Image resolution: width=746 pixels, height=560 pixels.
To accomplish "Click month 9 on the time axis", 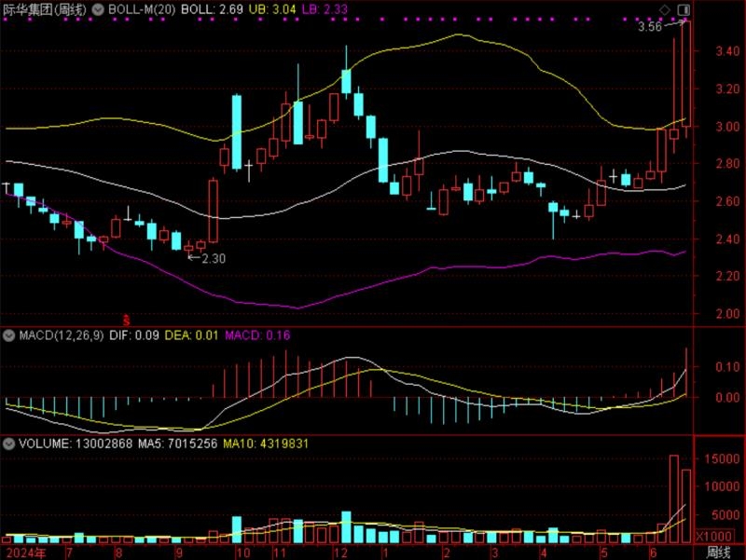I will coord(179,553).
